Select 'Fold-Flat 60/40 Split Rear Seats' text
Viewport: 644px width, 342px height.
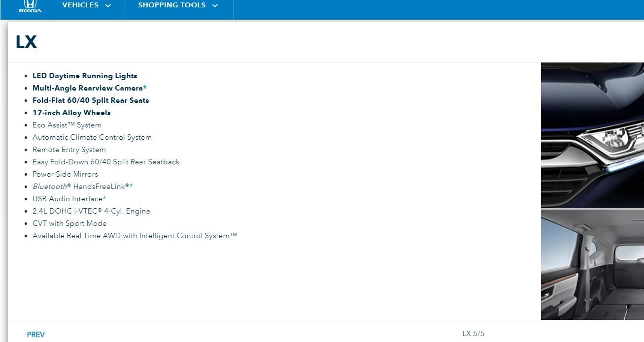click(x=91, y=100)
